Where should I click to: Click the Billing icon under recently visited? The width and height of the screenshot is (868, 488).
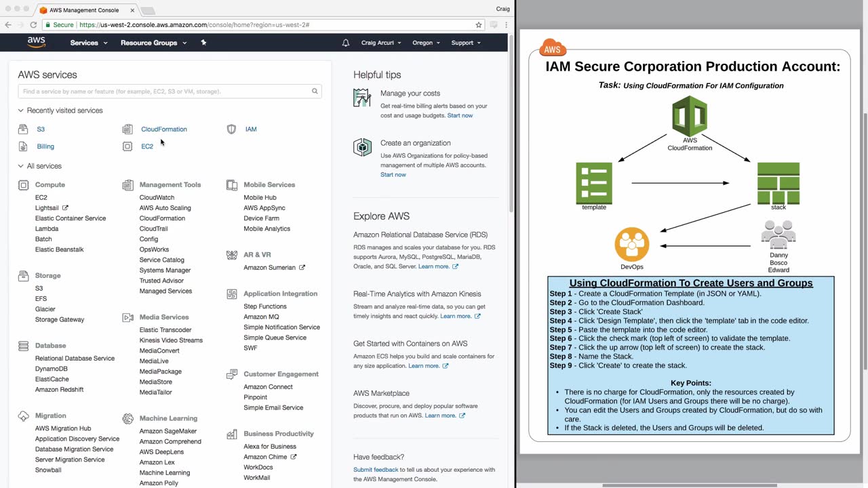click(23, 146)
